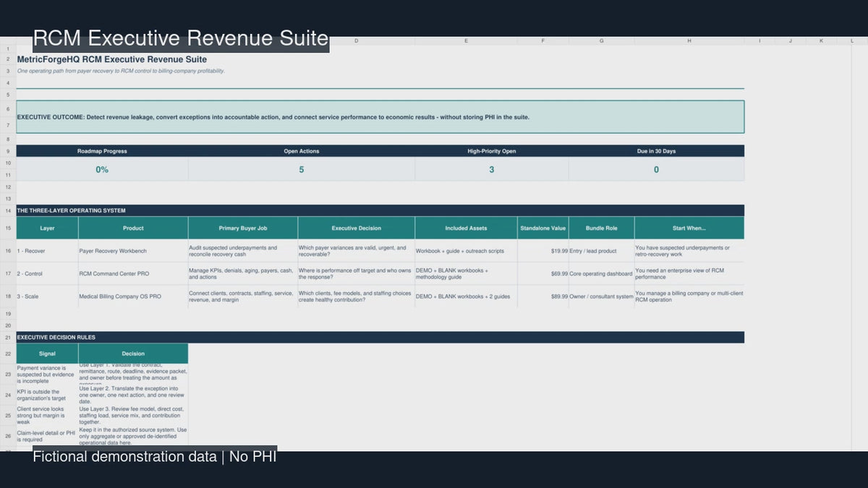Click the 'High-Priority Open' header cell

tap(492, 151)
